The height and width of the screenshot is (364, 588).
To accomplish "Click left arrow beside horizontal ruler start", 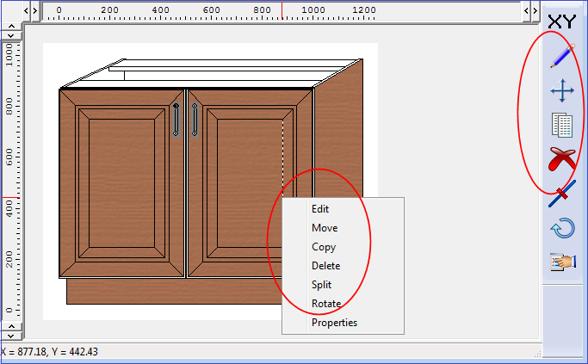I will tap(26, 10).
